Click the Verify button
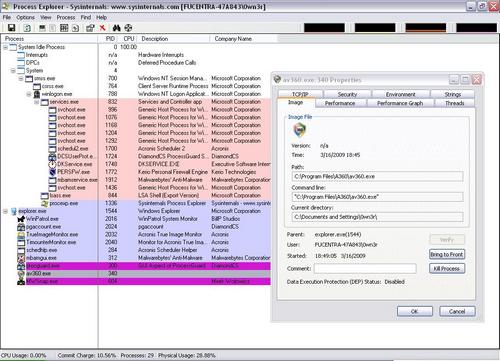 tap(447, 240)
